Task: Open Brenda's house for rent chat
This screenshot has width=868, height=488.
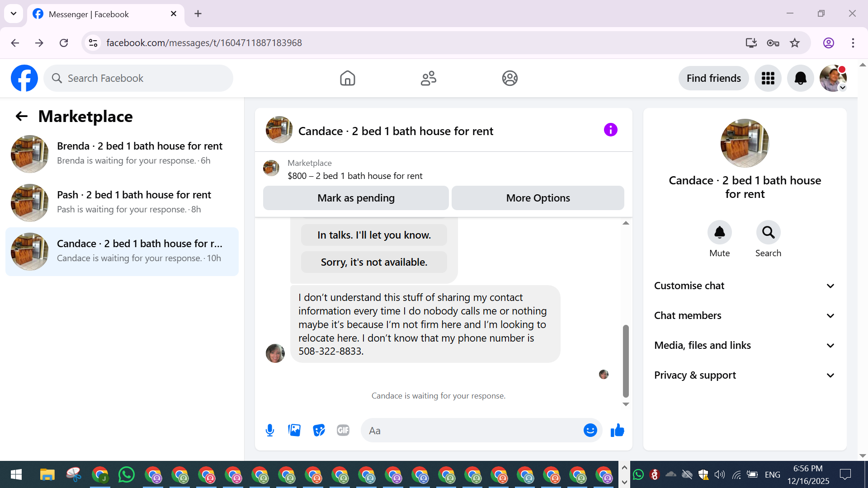Action: coord(122,154)
